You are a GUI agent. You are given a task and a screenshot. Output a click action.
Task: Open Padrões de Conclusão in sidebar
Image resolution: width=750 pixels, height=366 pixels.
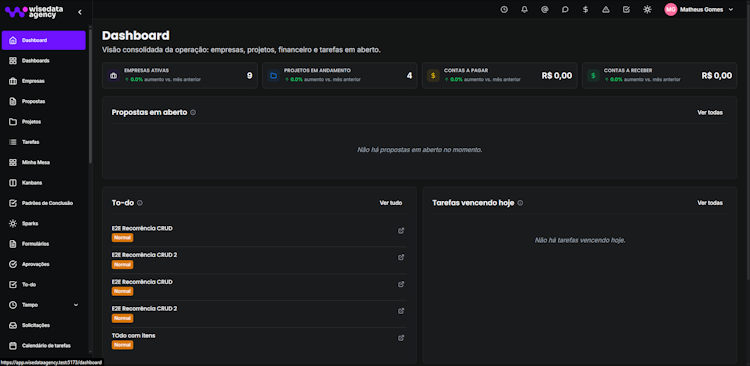tap(44, 203)
